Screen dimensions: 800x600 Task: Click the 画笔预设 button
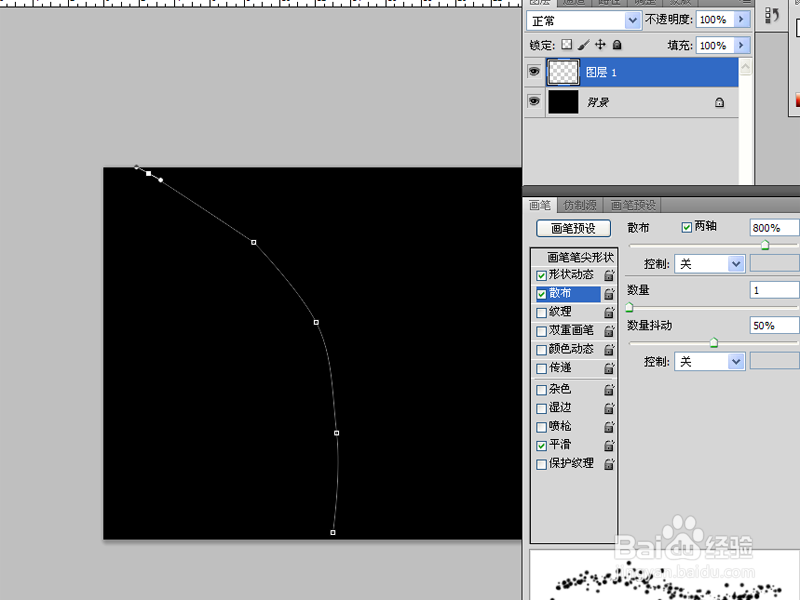pyautogui.click(x=573, y=228)
